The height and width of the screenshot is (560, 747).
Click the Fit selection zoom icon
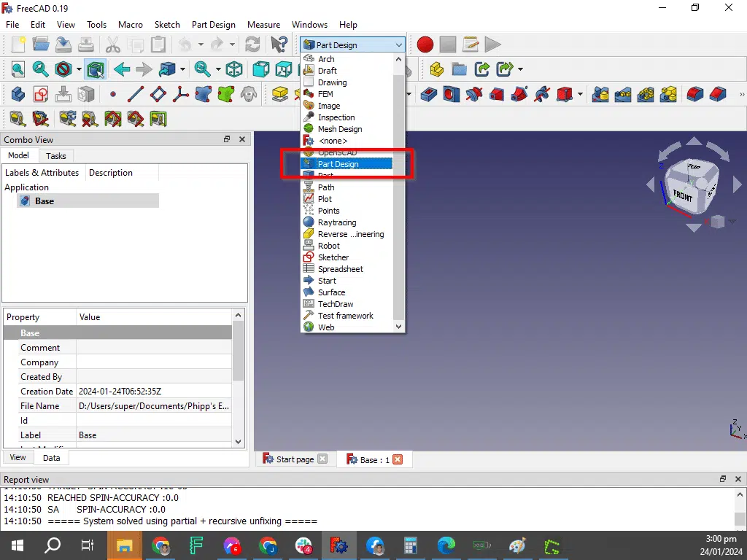click(41, 69)
